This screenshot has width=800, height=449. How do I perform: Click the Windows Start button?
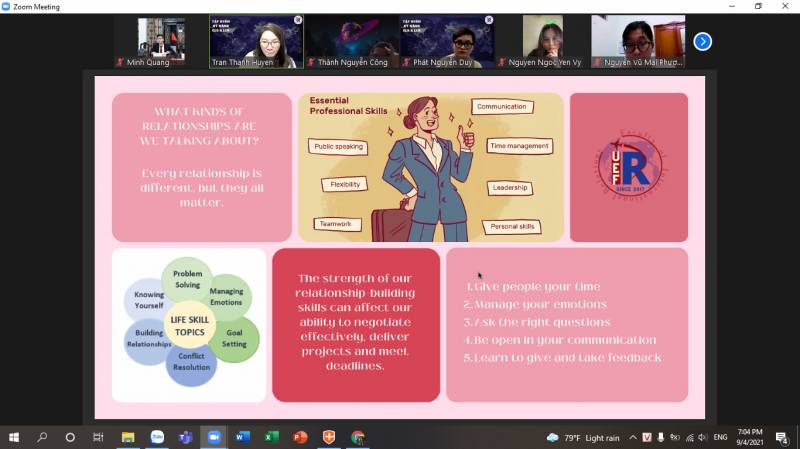[14, 437]
